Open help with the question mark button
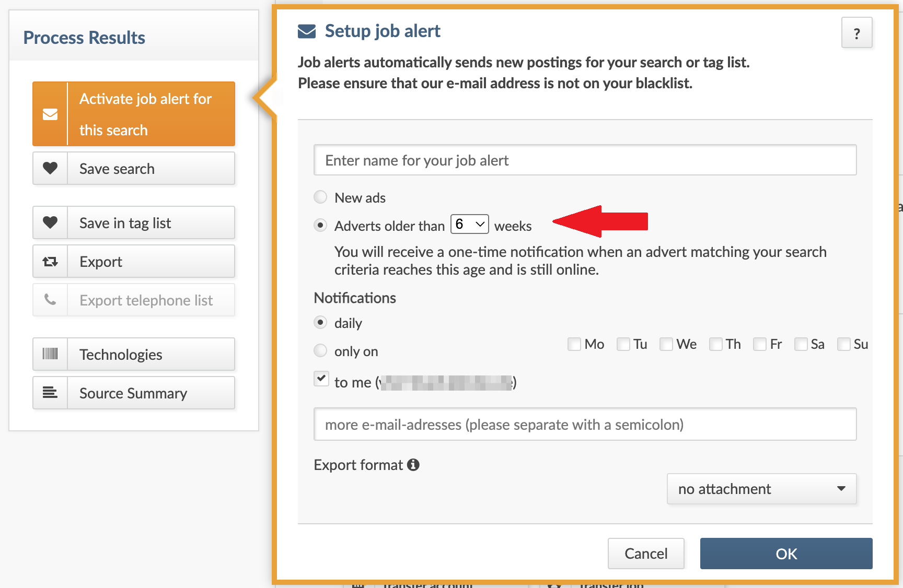This screenshot has width=903, height=588. coord(857,33)
